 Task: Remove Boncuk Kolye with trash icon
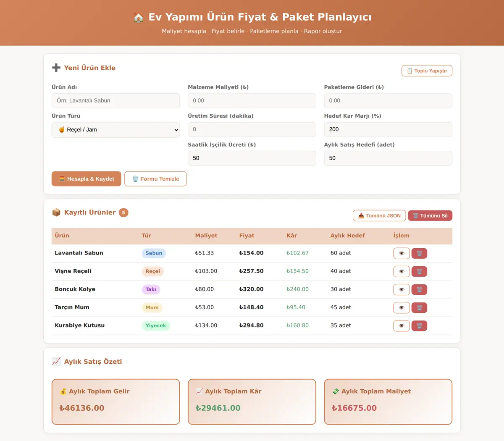pyautogui.click(x=419, y=289)
